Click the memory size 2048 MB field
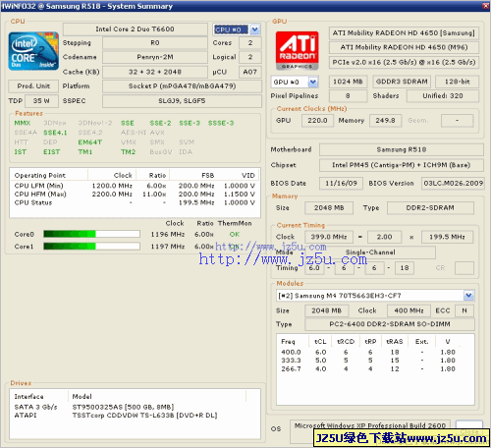This screenshot has height=448, width=491. [x=329, y=208]
